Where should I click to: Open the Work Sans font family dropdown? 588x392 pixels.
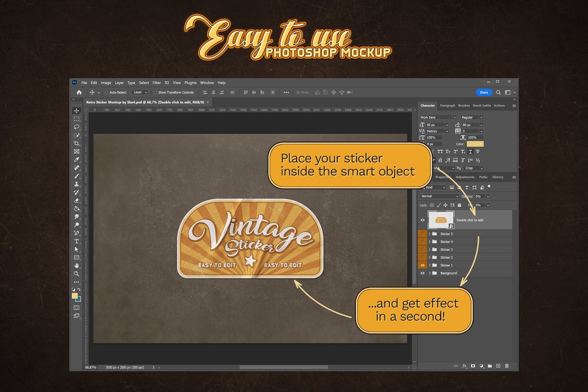coord(437,117)
